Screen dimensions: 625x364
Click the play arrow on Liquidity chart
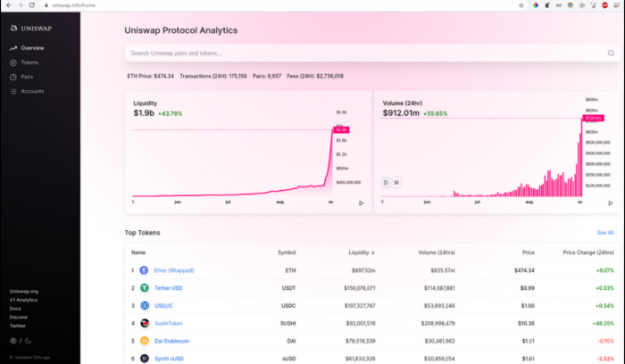tap(361, 203)
